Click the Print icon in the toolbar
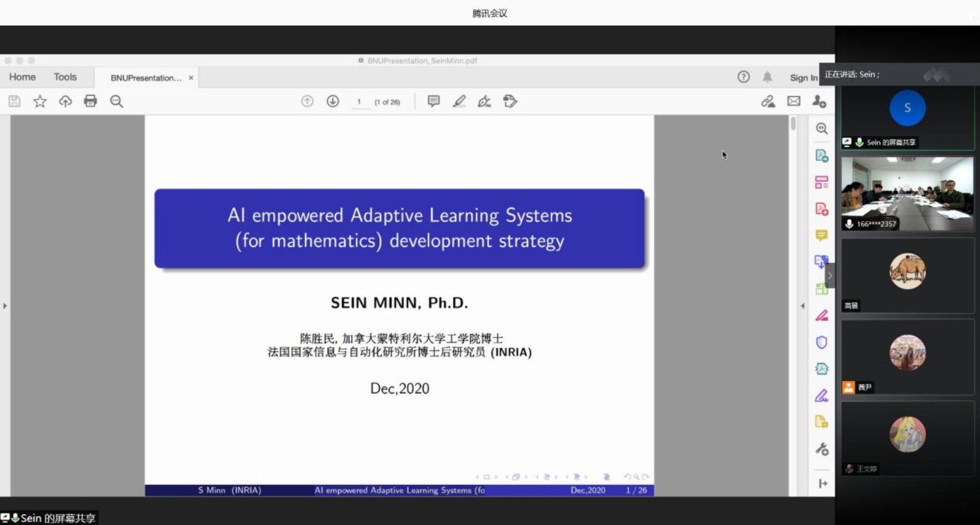The width and height of the screenshot is (980, 525). [90, 101]
